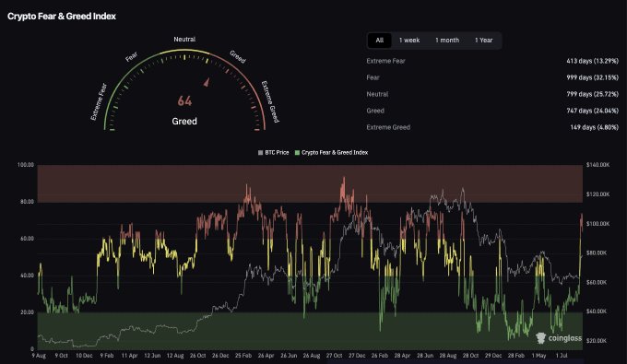Click the Fear stats row label
627x364 pixels.
pyautogui.click(x=373, y=77)
